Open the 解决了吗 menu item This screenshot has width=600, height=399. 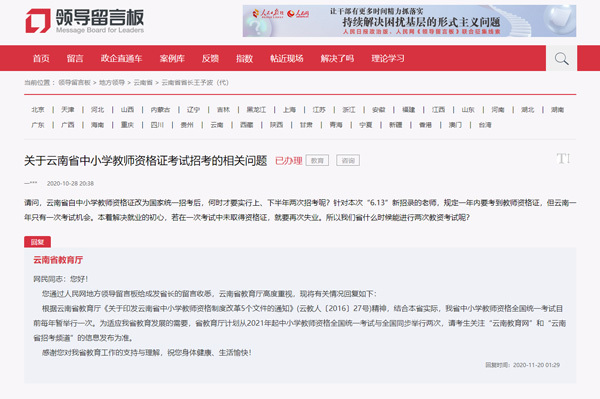(337, 59)
